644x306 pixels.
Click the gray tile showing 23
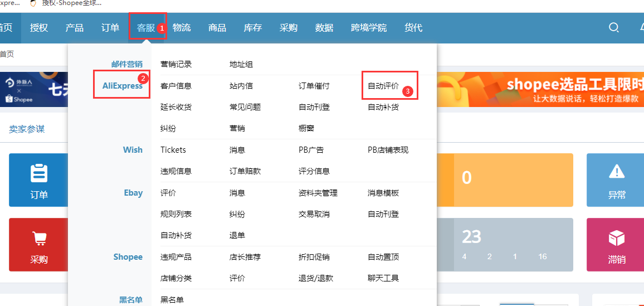[x=505, y=244]
